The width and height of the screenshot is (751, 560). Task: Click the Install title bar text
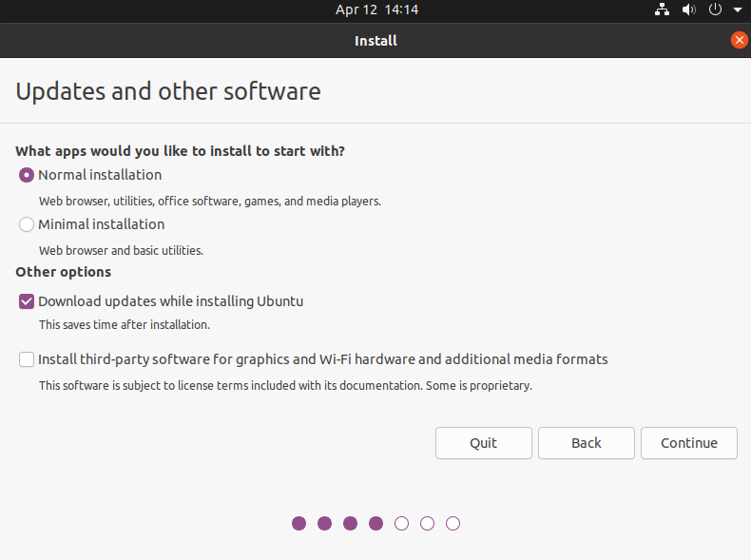(375, 41)
